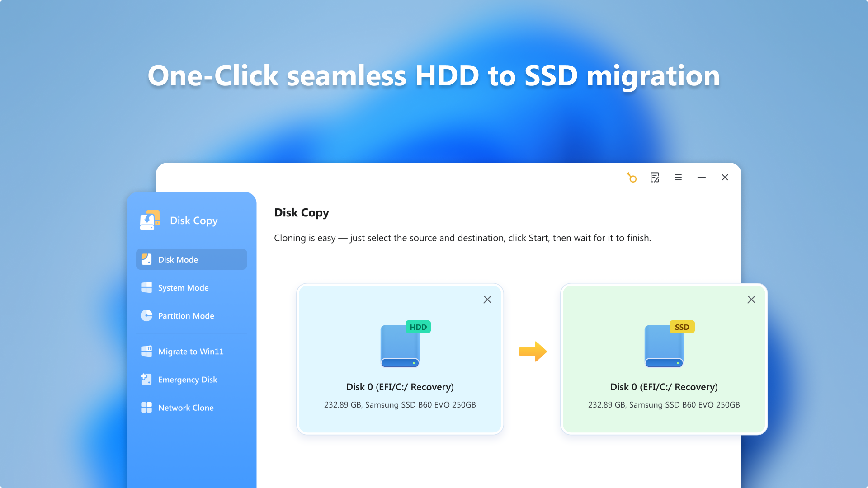
Task: Open Migrate to Win11 feature
Action: (191, 351)
